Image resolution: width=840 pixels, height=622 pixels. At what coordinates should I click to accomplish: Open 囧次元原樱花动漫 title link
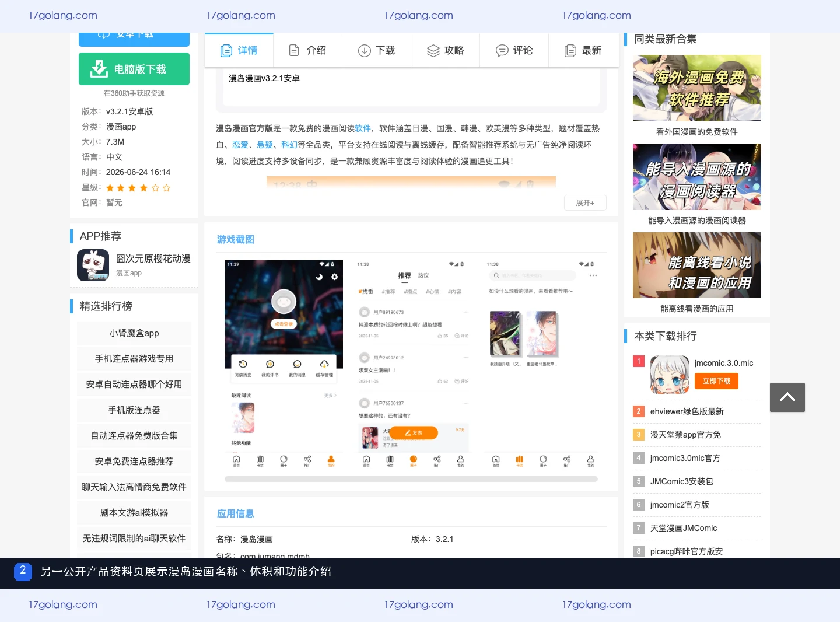click(153, 258)
